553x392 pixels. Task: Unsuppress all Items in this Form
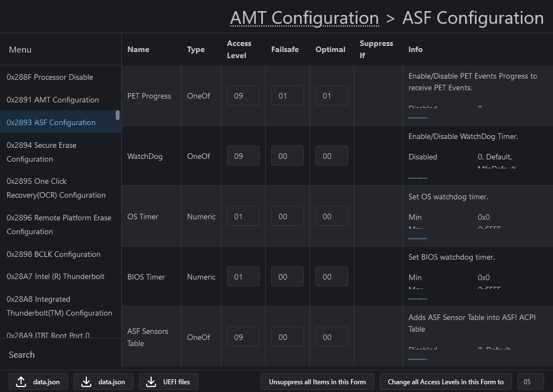click(x=317, y=381)
